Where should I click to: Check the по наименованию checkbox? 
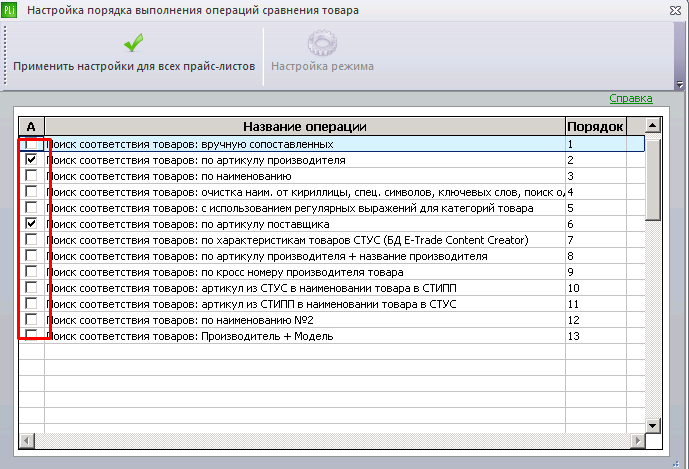click(31, 175)
